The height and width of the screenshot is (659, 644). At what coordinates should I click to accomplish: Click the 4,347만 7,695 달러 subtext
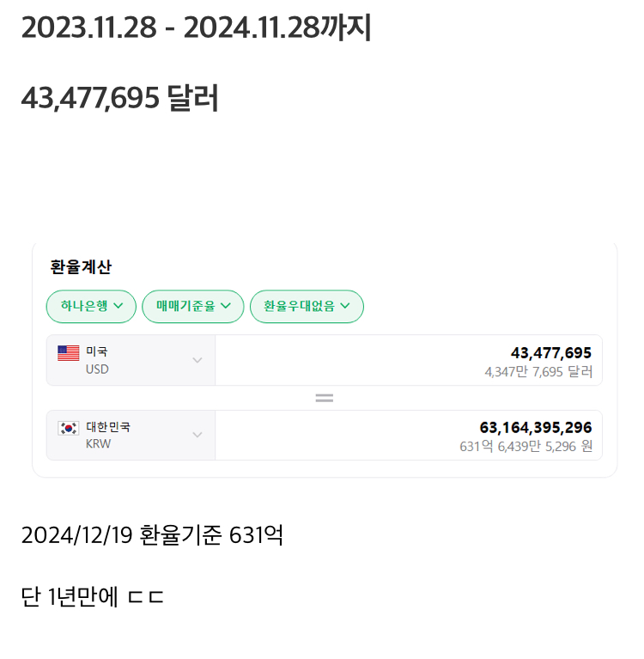(x=538, y=372)
